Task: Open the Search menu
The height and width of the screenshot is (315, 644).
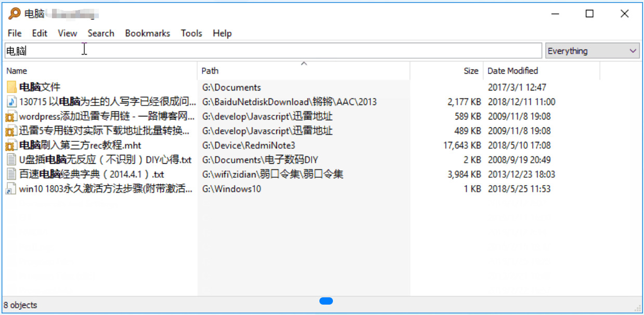Action: 101,33
